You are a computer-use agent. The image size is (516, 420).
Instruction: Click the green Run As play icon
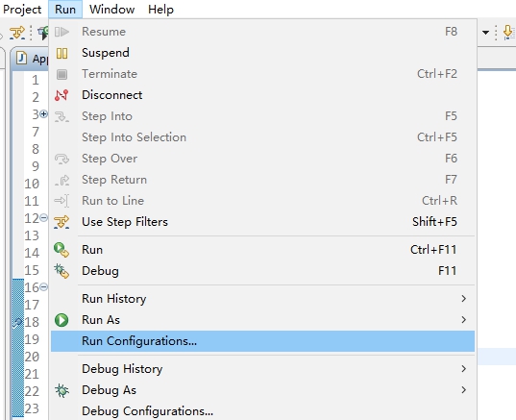(61, 320)
